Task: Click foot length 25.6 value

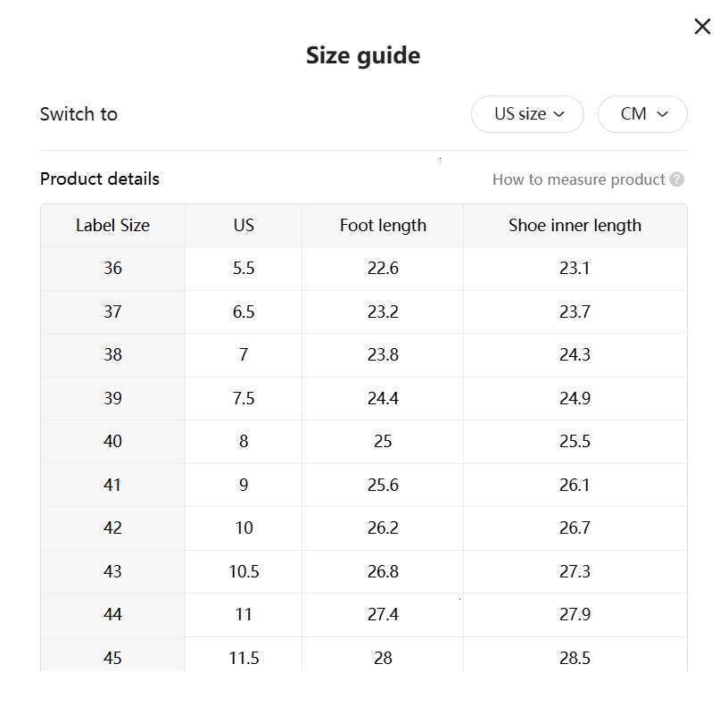Action: (383, 485)
